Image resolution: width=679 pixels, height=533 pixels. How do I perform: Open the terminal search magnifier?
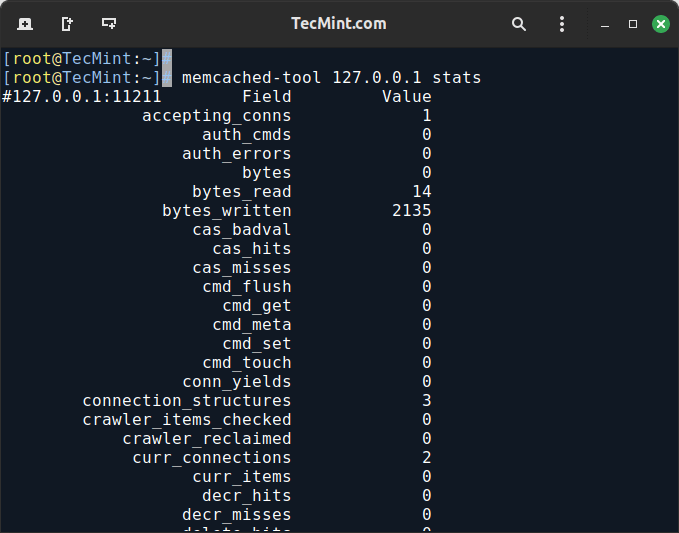click(518, 24)
